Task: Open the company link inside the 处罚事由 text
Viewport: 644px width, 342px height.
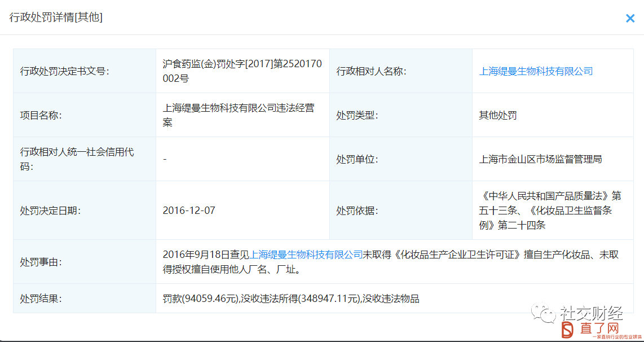Action: pos(306,255)
